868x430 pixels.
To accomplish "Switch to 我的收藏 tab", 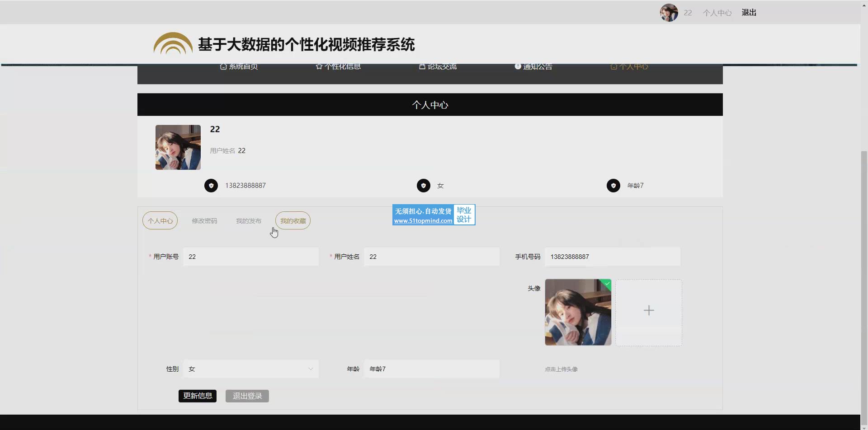I will tap(293, 221).
